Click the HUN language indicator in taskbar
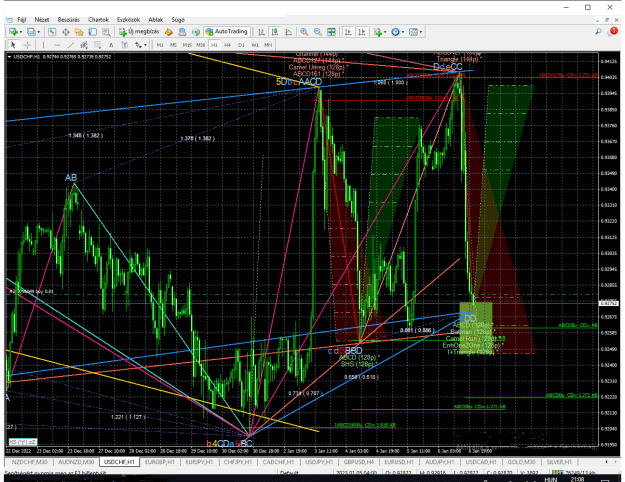The height and width of the screenshot is (482, 625). (x=551, y=479)
